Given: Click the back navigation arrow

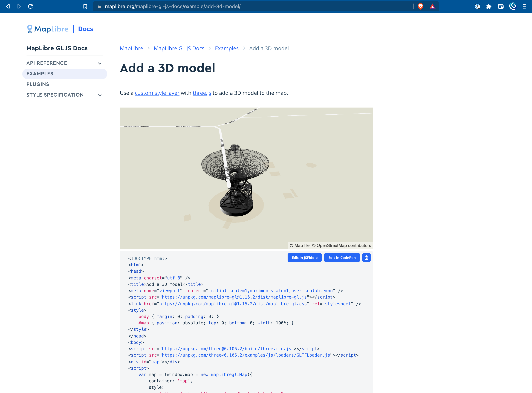Looking at the screenshot, I should click(x=8, y=6).
